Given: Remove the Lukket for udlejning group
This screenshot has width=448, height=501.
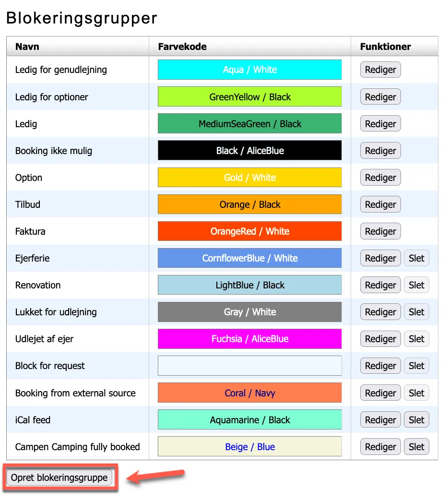Looking at the screenshot, I should [416, 312].
